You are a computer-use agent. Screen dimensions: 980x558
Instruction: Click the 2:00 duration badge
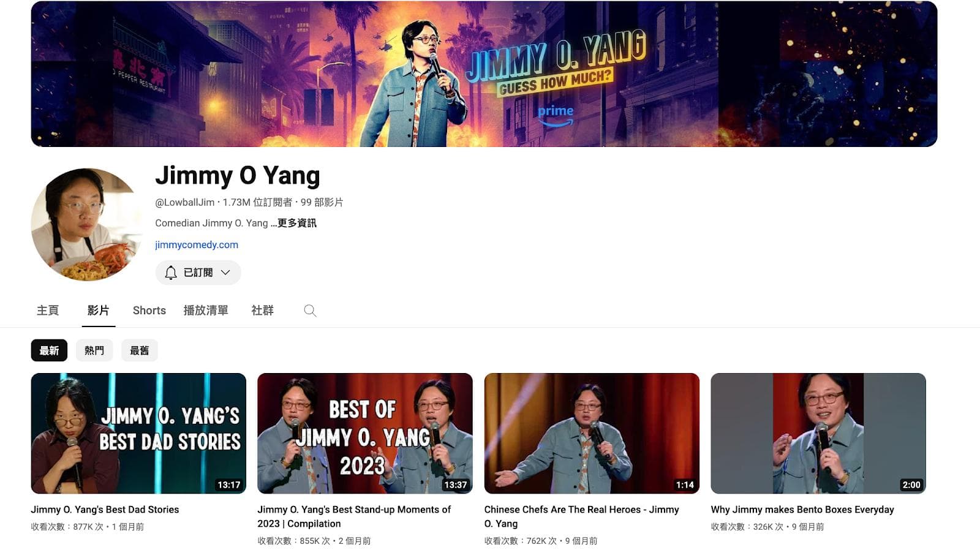coord(911,484)
